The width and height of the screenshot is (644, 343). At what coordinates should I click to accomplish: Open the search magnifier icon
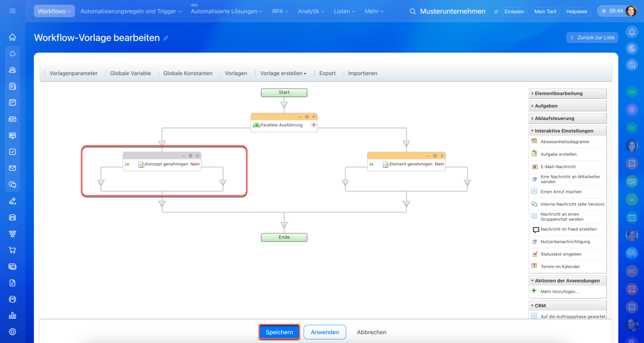click(413, 11)
